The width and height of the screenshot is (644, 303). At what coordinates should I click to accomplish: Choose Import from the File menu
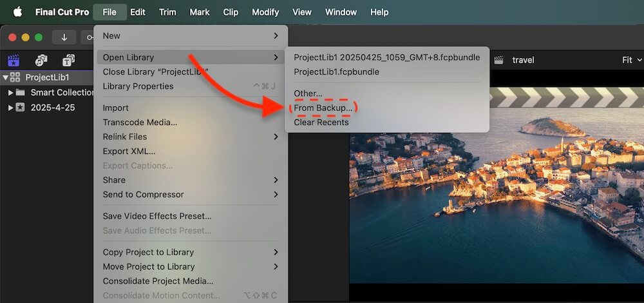191,108
